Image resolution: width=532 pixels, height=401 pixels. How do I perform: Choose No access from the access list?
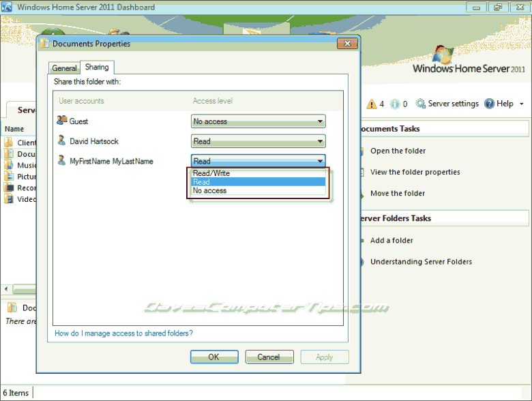[x=258, y=191]
